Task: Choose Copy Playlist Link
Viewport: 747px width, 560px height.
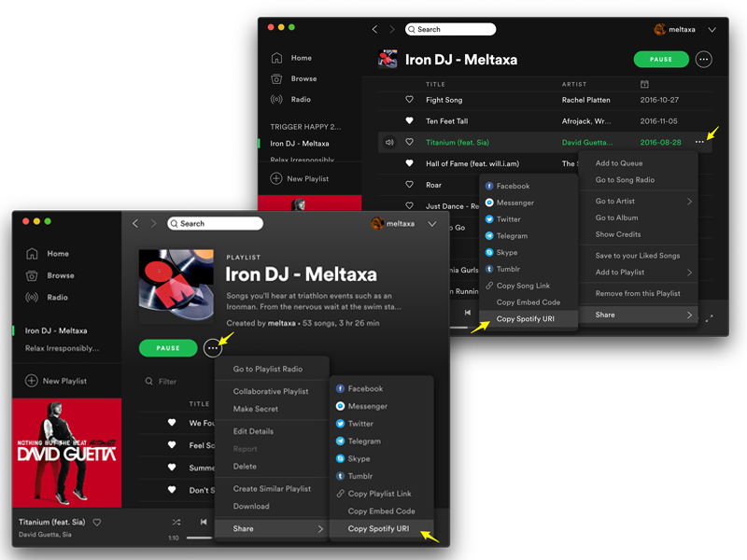Action: point(382,494)
